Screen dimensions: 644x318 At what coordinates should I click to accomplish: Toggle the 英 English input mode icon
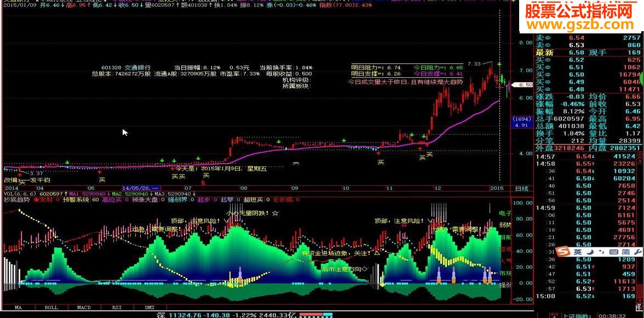pos(577,252)
